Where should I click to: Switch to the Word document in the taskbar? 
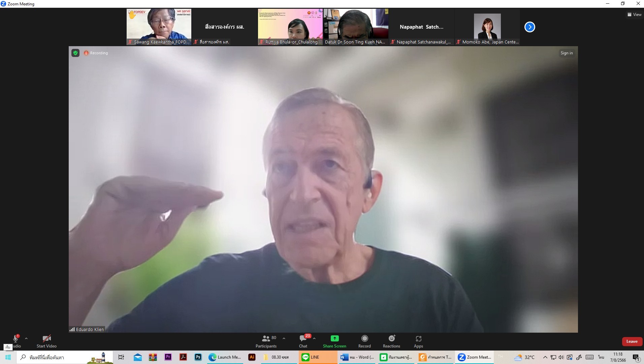(357, 357)
